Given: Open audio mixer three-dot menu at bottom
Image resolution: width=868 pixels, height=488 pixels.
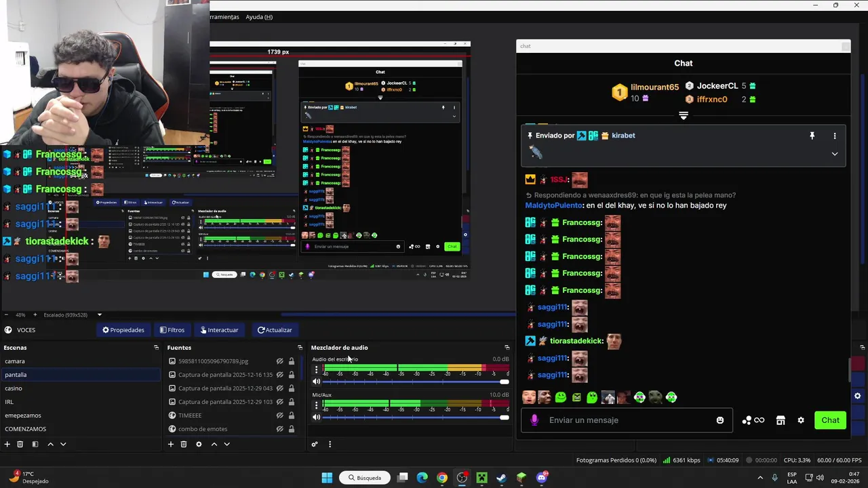Looking at the screenshot, I should [x=330, y=444].
